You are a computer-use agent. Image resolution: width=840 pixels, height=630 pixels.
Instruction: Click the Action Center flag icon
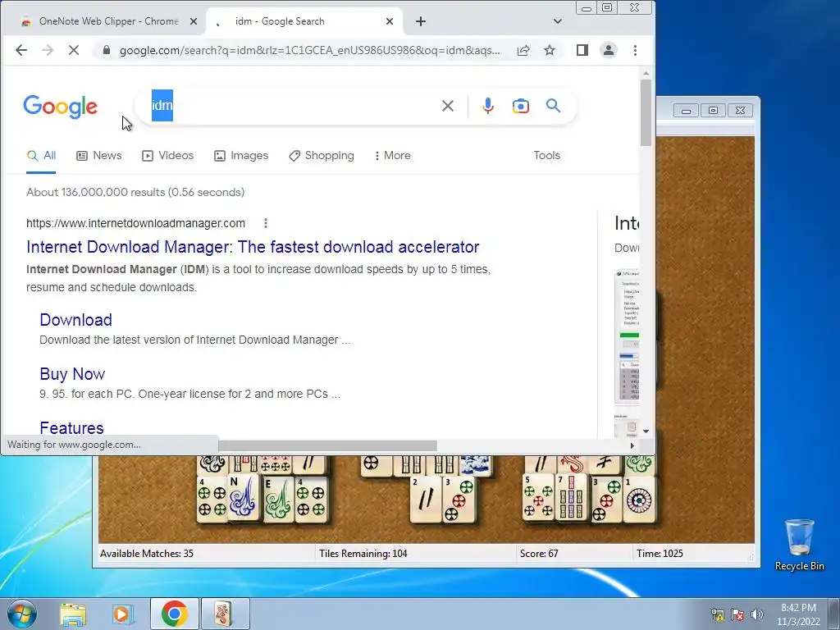click(x=737, y=614)
